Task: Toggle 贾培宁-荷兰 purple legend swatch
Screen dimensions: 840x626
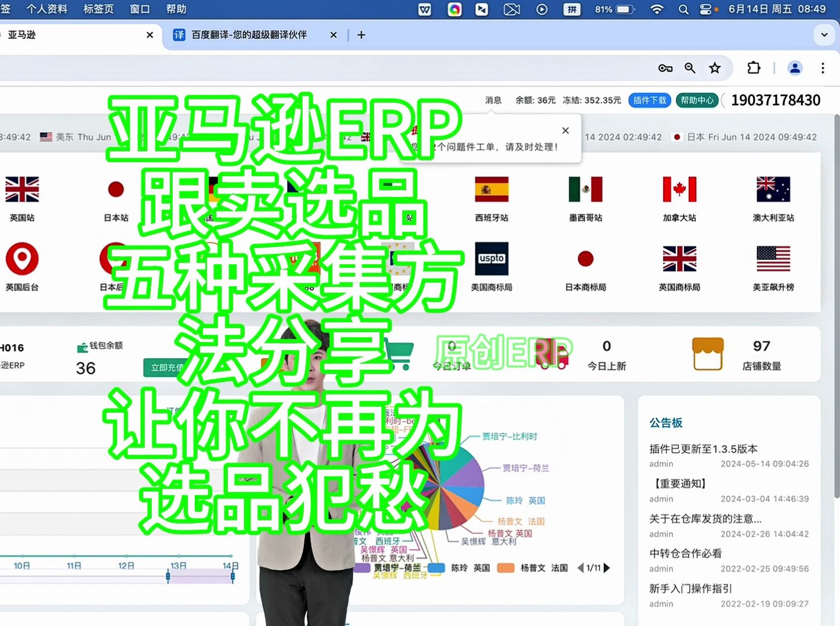Action: 362,568
